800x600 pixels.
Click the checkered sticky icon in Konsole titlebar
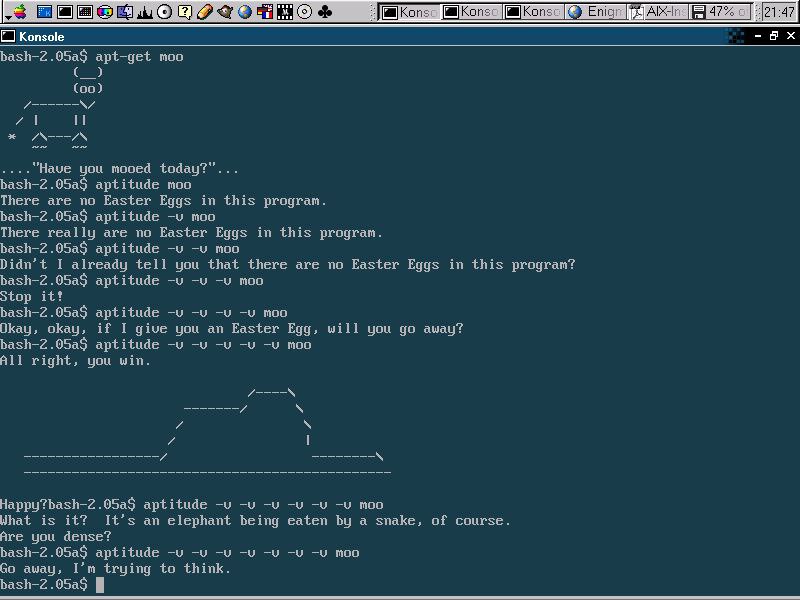(735, 36)
